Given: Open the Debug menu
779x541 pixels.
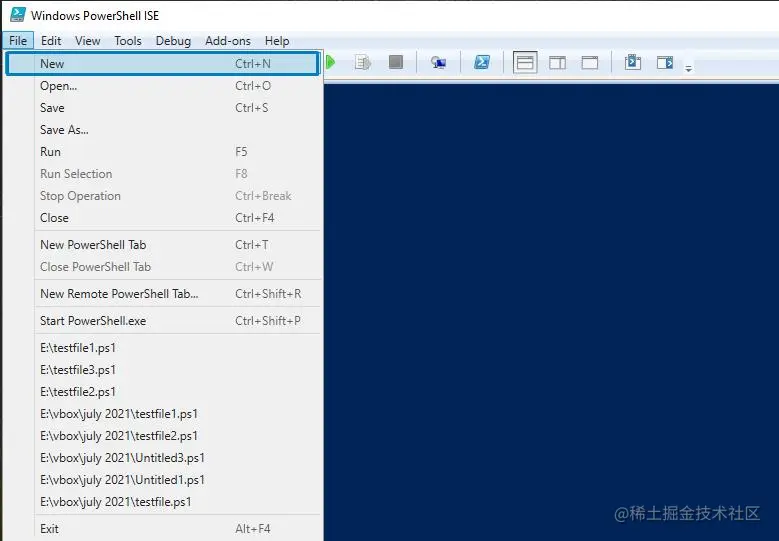Looking at the screenshot, I should point(173,41).
